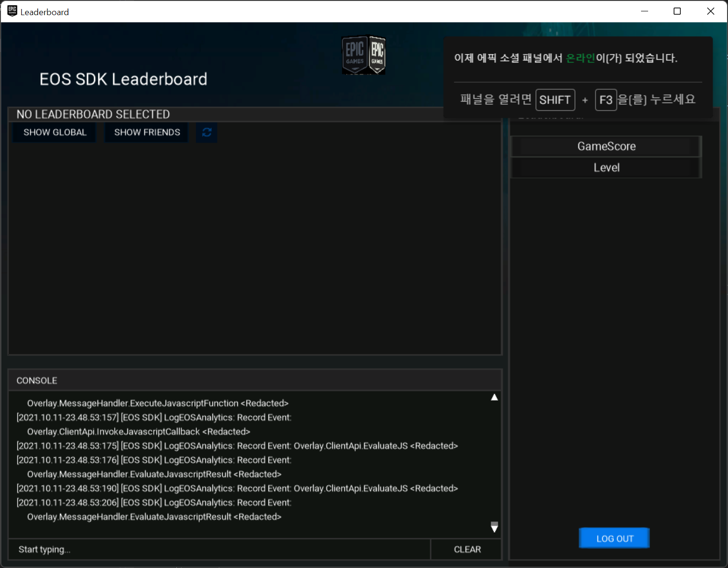The width and height of the screenshot is (728, 568).
Task: Focus the Start typing console input
Action: tap(219, 550)
